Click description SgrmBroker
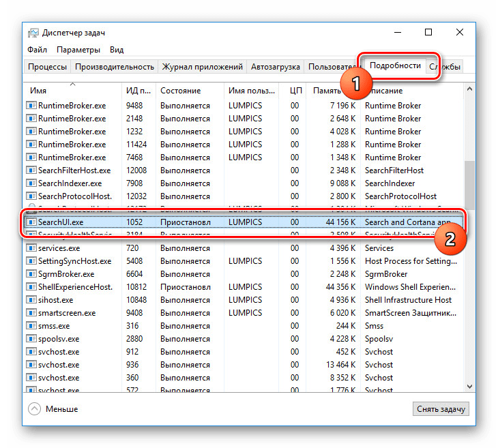This screenshot has width=498, height=448. point(386,274)
